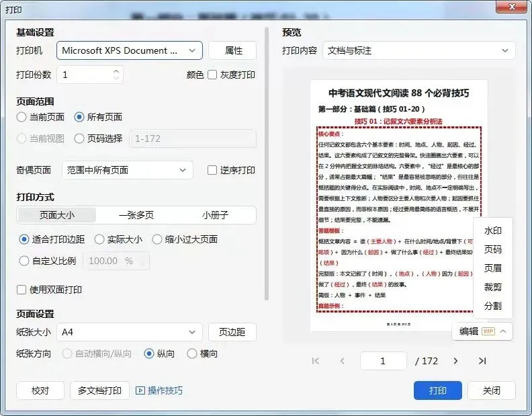Image resolution: width=532 pixels, height=416 pixels.
Task: Close the print dialog window
Action: [x=513, y=7]
